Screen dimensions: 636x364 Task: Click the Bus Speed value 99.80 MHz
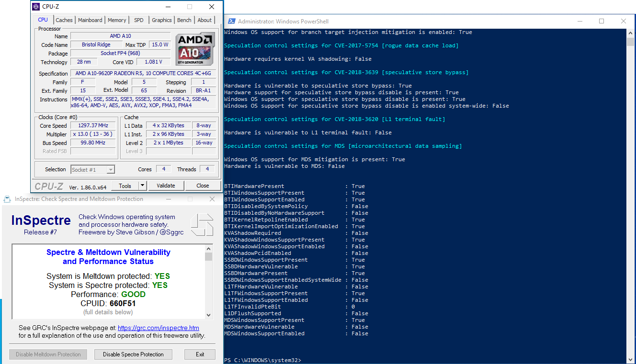(x=93, y=143)
